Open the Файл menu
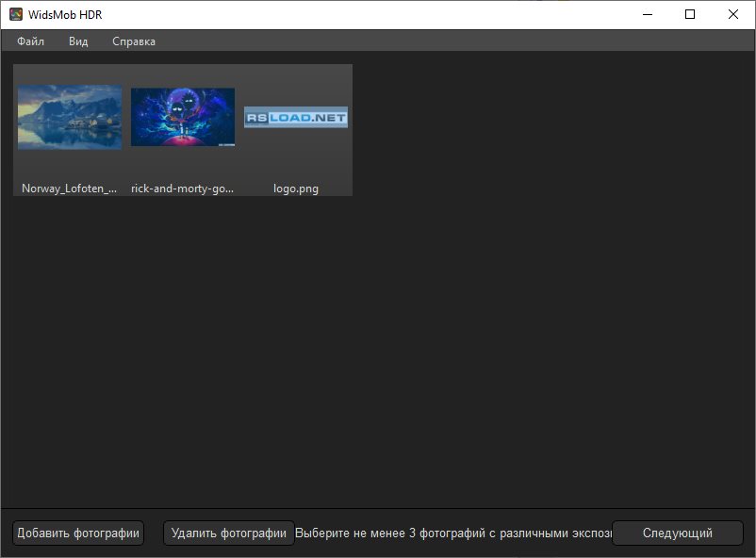Viewport: 756px width, 558px height. (29, 41)
